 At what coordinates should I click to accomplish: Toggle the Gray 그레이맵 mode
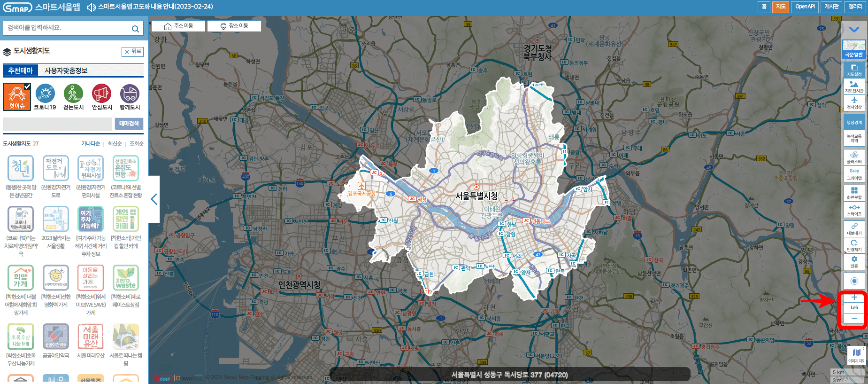(x=854, y=174)
